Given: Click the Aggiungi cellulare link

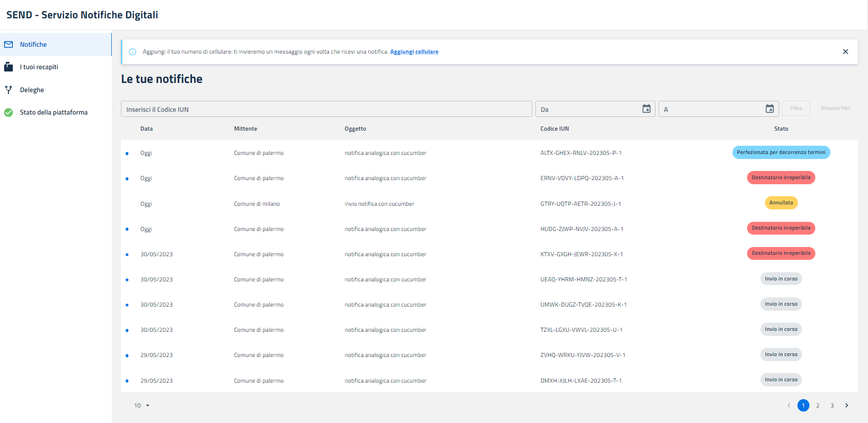Looking at the screenshot, I should (x=414, y=52).
